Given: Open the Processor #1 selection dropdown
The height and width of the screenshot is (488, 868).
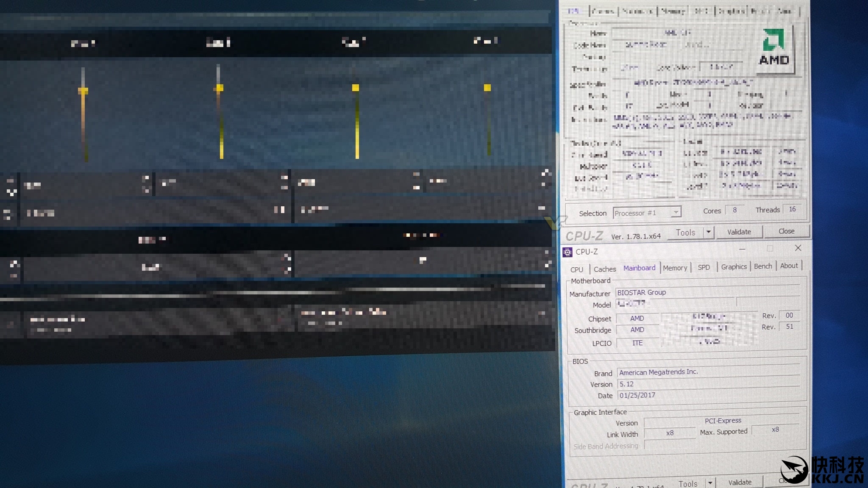Looking at the screenshot, I should tap(676, 212).
